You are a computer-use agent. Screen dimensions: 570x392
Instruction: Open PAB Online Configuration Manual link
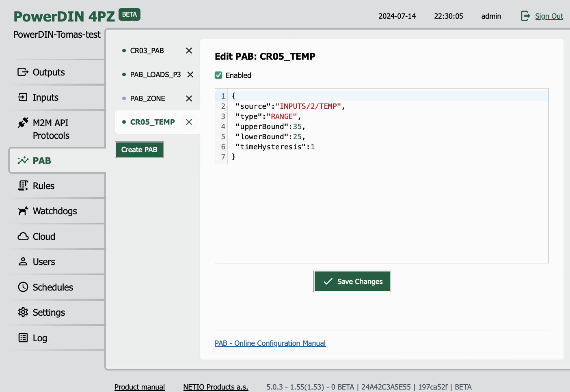(x=270, y=343)
